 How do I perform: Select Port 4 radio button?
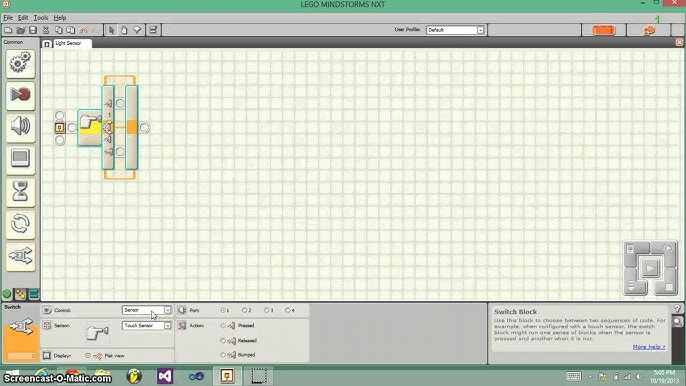pos(287,310)
